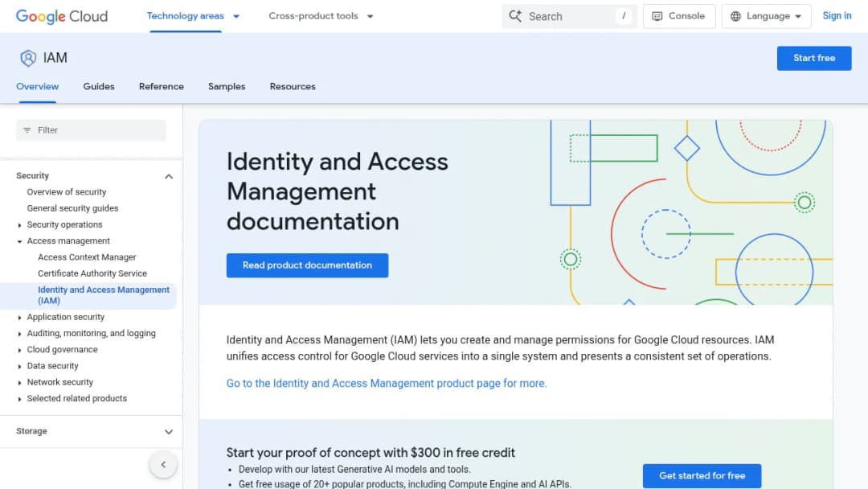Click the globe icon beside Language
This screenshot has height=489, width=868.
coord(735,16)
